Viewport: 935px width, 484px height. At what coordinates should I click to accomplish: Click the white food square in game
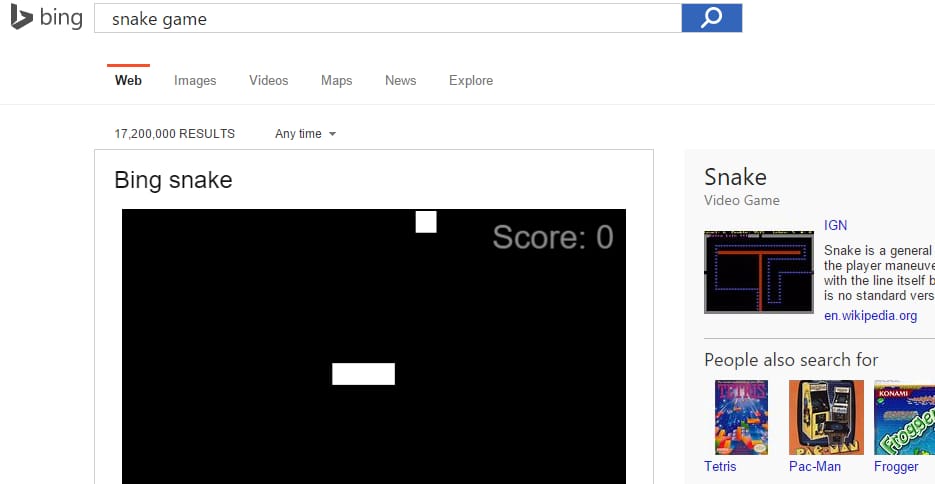[426, 222]
